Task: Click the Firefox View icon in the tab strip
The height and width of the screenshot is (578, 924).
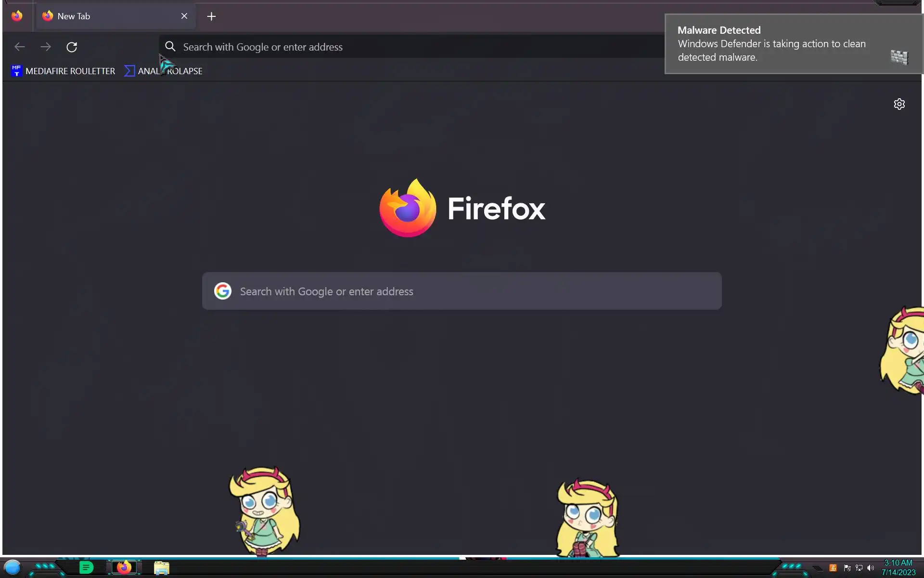Action: click(17, 16)
